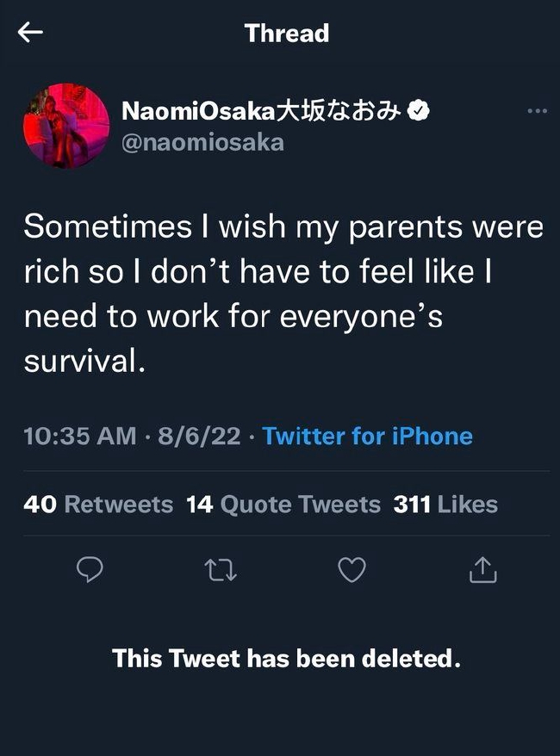Viewport: 560px width, 756px height.
Task: Open the @naomiosaka handle
Action: (x=202, y=141)
